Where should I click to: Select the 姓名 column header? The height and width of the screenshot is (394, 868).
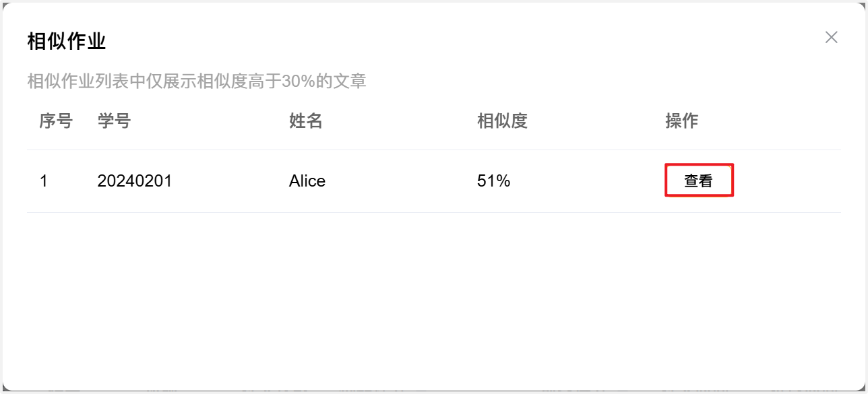[x=306, y=121]
